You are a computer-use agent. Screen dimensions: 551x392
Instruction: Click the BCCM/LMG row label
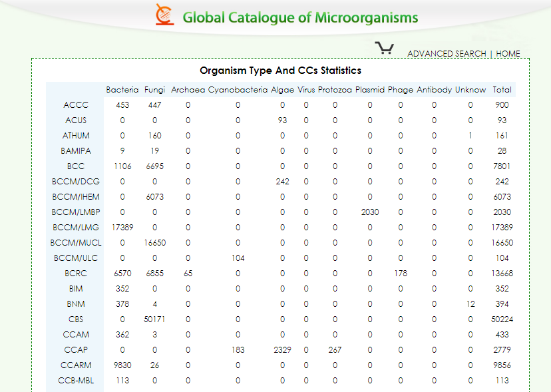pos(76,228)
